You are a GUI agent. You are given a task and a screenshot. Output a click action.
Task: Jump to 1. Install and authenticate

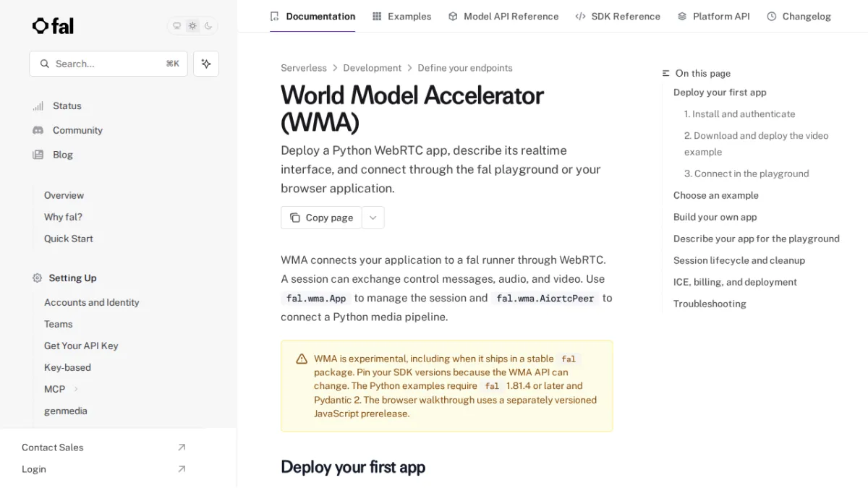(x=739, y=114)
